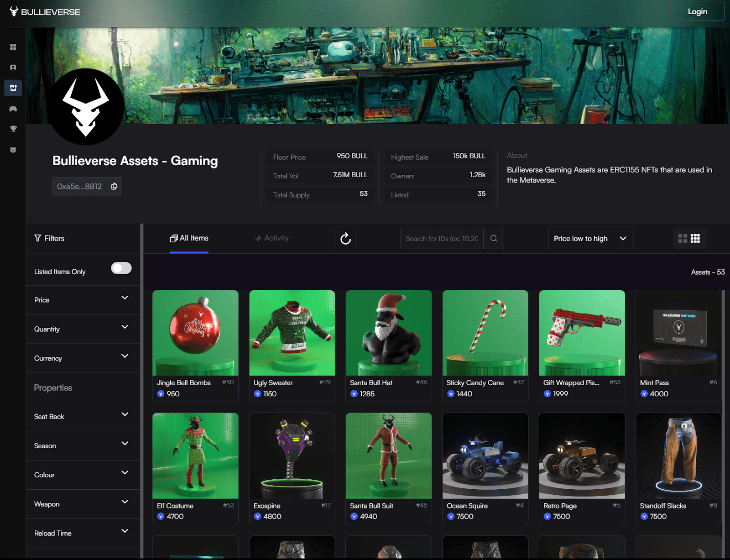Open Mint Pass thumbnail

point(679,333)
